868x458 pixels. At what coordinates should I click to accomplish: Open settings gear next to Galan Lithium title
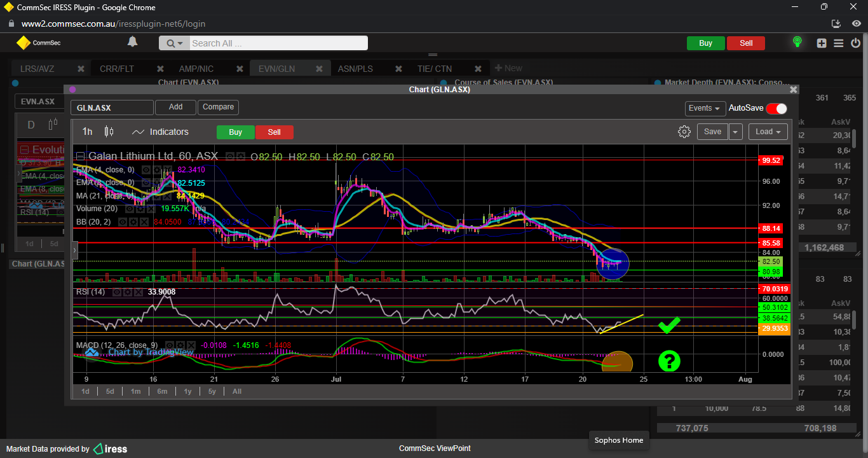tap(241, 156)
